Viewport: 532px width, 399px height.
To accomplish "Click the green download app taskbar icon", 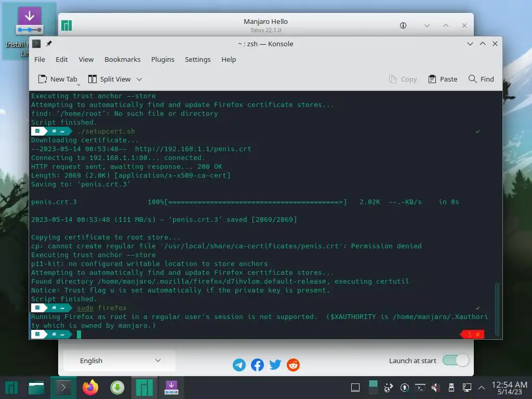I will 117,388.
